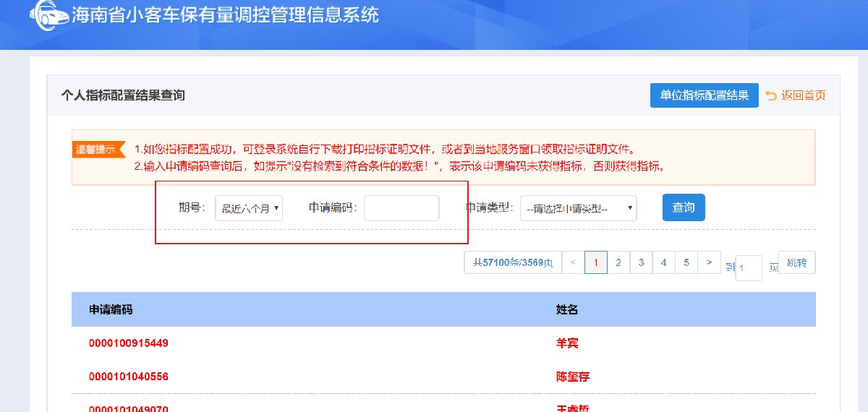Switch to page 3 of results
Screen dimensions: 868x412
(x=641, y=262)
